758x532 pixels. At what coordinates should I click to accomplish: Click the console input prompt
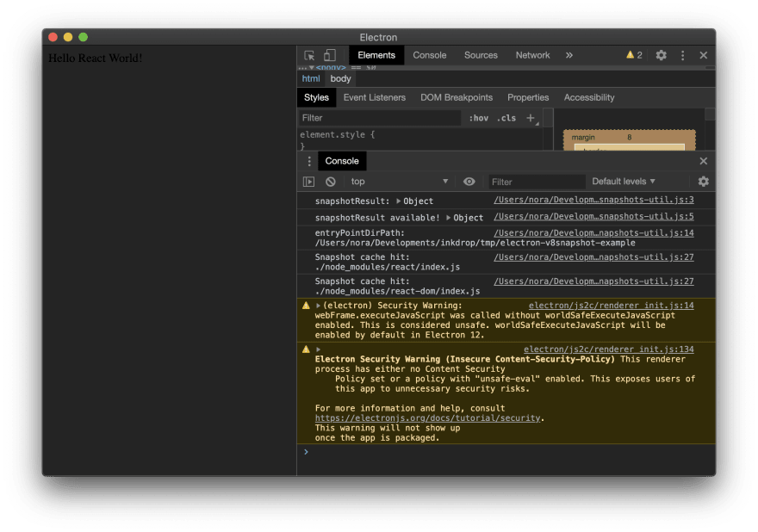[506, 452]
